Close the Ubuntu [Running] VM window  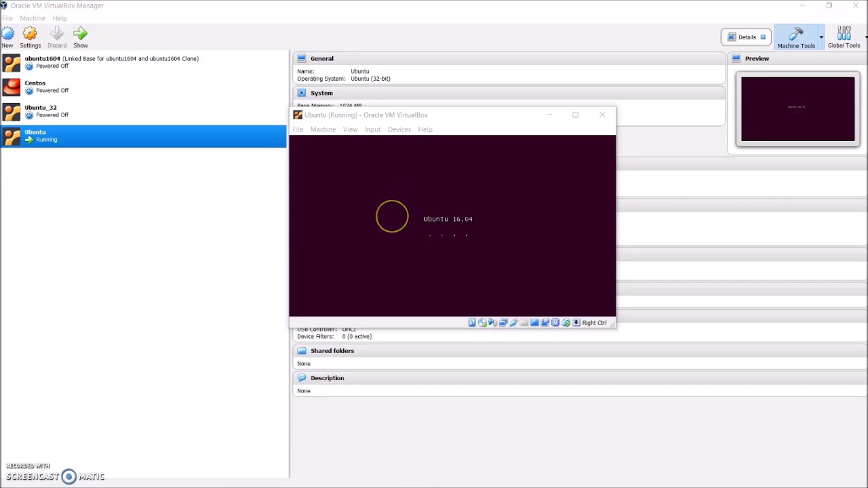pyautogui.click(x=602, y=115)
